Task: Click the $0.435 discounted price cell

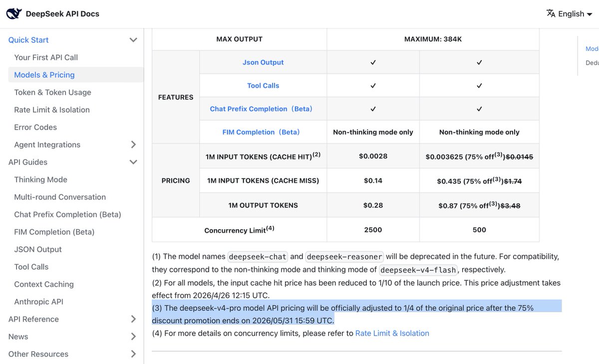Action: pyautogui.click(x=479, y=181)
